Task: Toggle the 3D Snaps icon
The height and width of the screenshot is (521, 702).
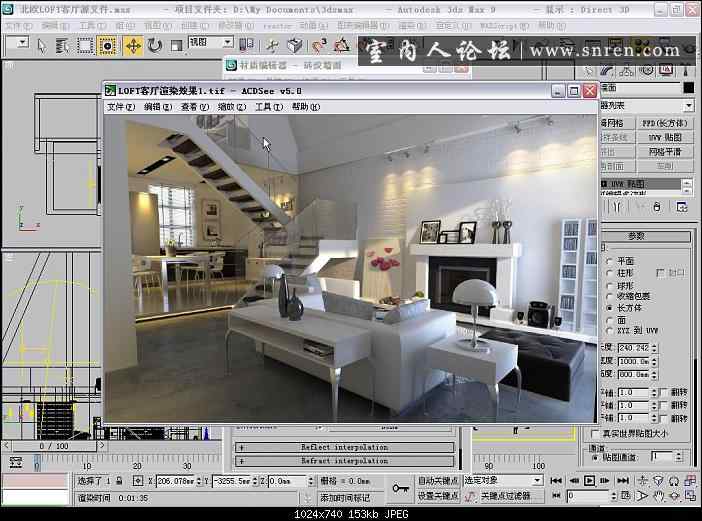Action: 320,45
